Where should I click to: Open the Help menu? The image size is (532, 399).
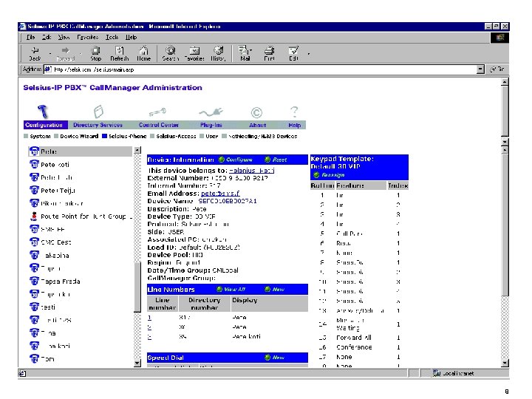click(x=131, y=38)
